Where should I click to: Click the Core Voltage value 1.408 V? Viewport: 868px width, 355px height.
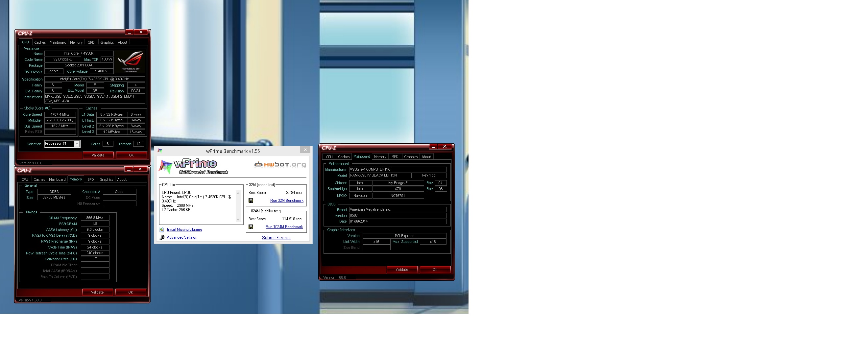click(101, 71)
